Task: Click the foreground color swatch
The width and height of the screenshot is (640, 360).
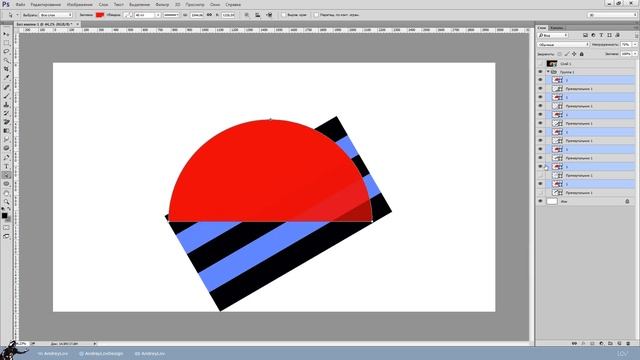Action: [x=4, y=216]
